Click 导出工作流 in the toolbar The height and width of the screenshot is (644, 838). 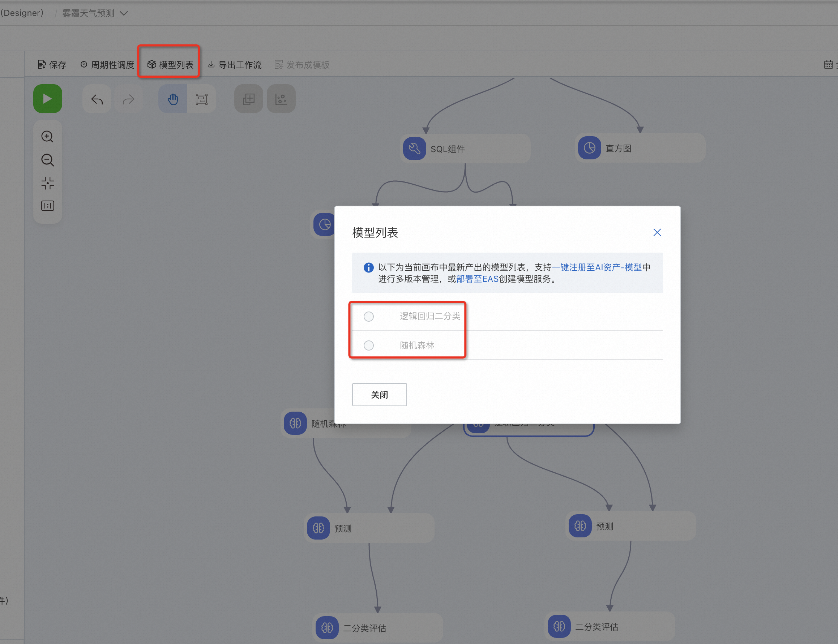click(x=234, y=65)
